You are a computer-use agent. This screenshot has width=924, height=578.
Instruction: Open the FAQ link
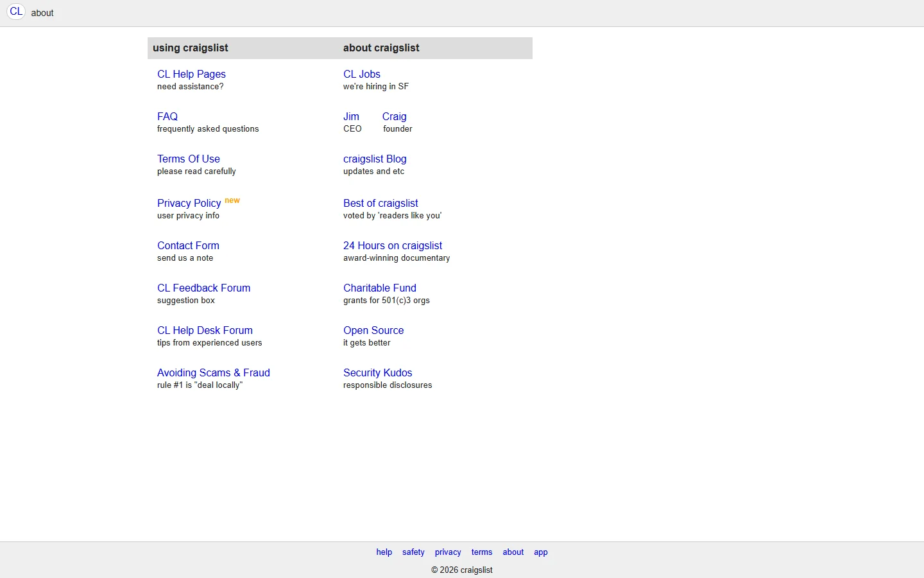pyautogui.click(x=167, y=117)
